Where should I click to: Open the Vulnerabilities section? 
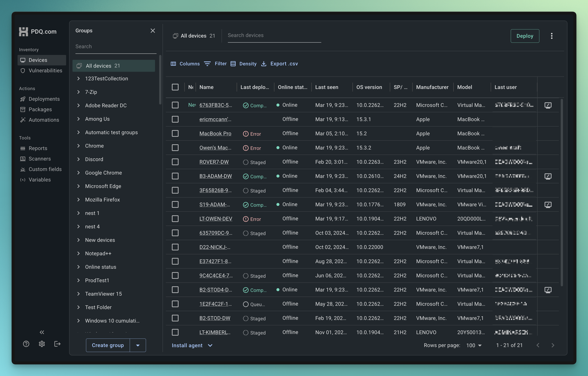click(42, 71)
